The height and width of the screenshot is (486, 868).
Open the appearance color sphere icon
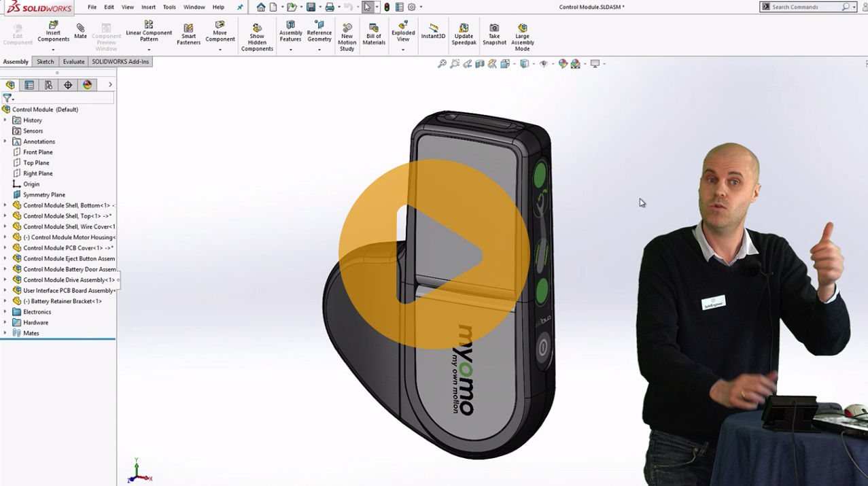(x=561, y=63)
